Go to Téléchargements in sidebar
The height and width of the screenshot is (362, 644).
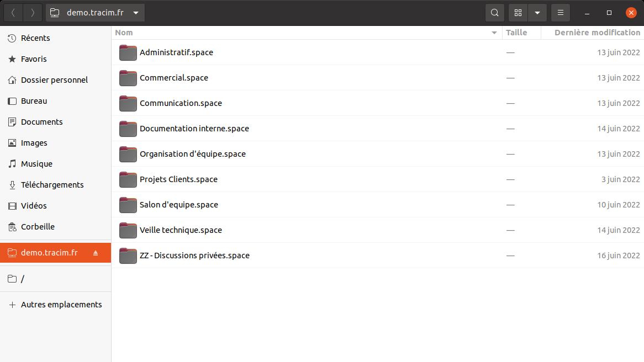click(52, 185)
